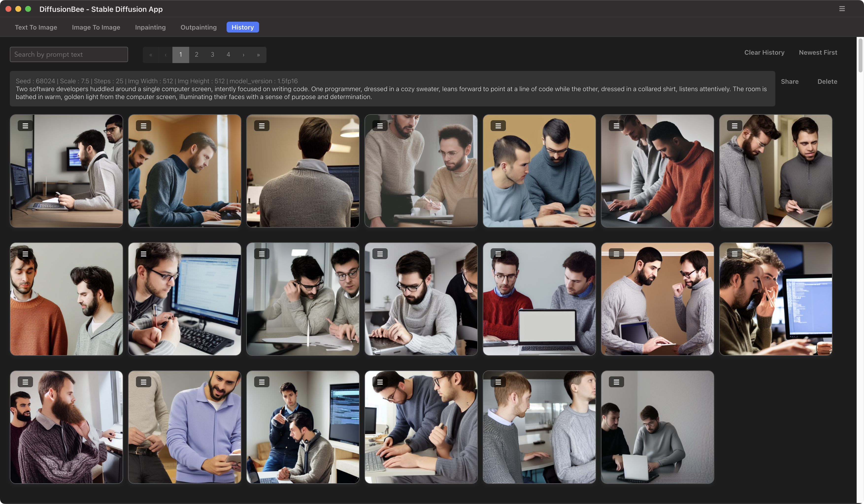The image size is (864, 504).
Task: Jump to the last page with double arrow
Action: (x=258, y=55)
